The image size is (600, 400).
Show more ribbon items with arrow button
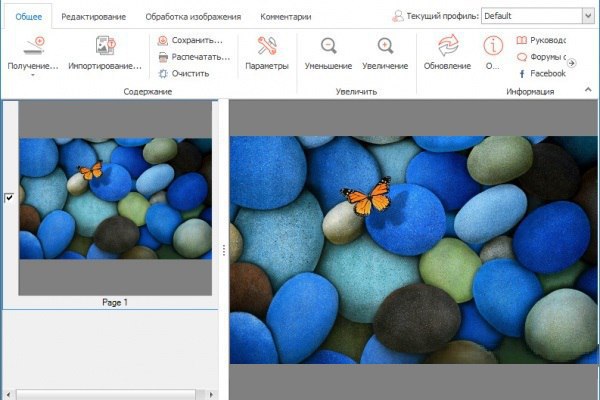[571, 63]
